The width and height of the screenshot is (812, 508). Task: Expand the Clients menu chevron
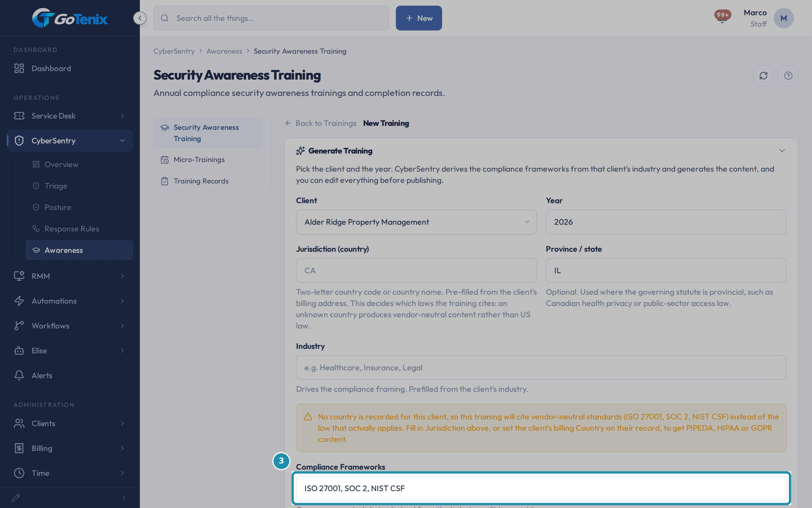click(x=122, y=423)
